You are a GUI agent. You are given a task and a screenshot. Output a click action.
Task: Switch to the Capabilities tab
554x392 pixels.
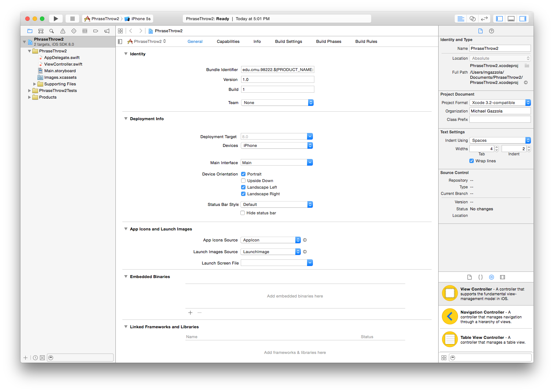click(228, 41)
